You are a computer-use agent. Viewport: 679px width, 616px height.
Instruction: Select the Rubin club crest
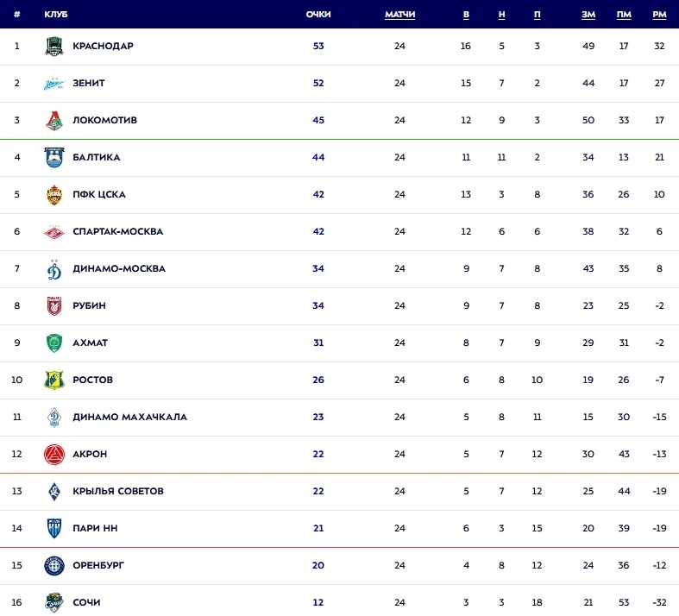[54, 305]
